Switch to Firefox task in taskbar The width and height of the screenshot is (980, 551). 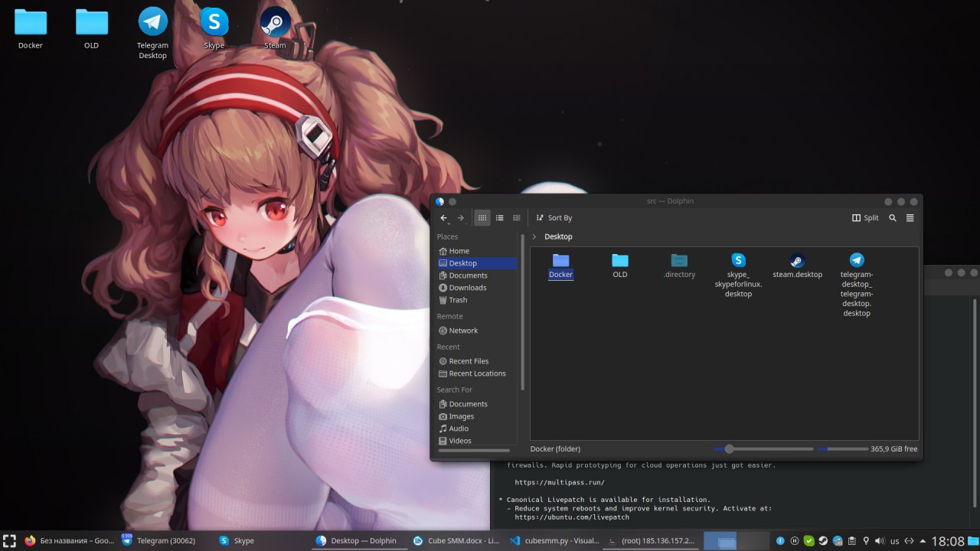coord(69,541)
